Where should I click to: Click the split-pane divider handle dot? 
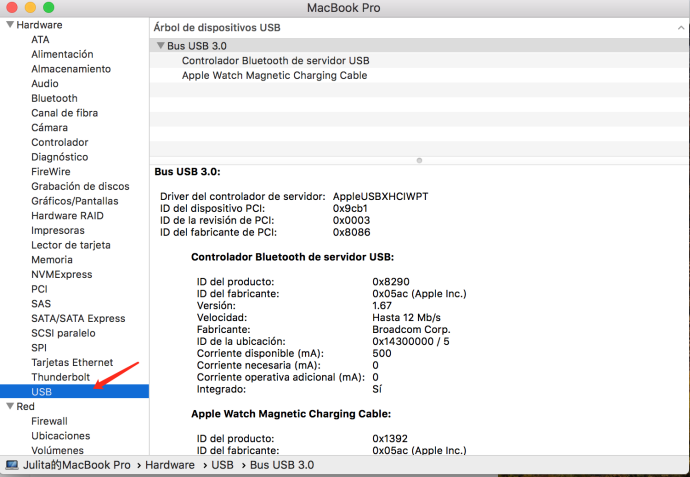(419, 161)
